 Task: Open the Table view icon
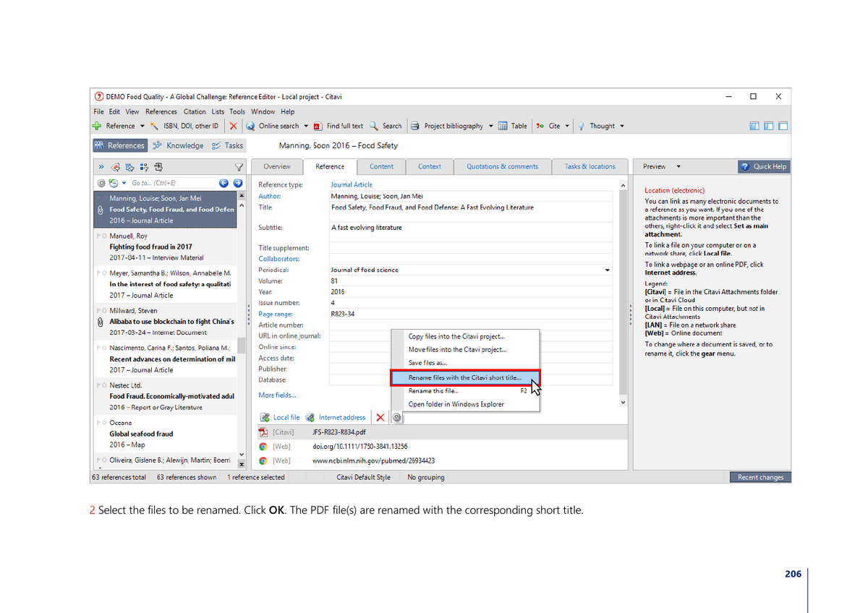click(x=503, y=126)
